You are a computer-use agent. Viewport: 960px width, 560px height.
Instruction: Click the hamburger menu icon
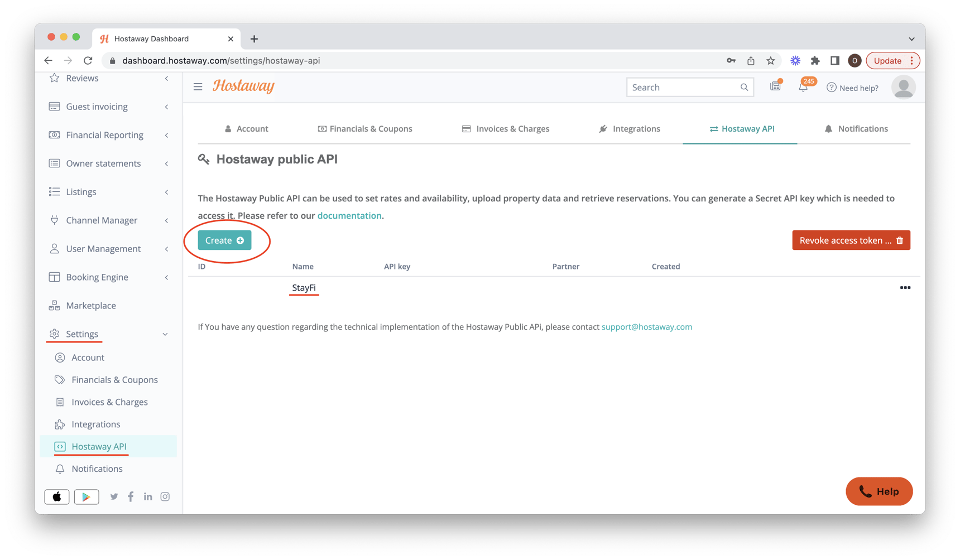(198, 86)
